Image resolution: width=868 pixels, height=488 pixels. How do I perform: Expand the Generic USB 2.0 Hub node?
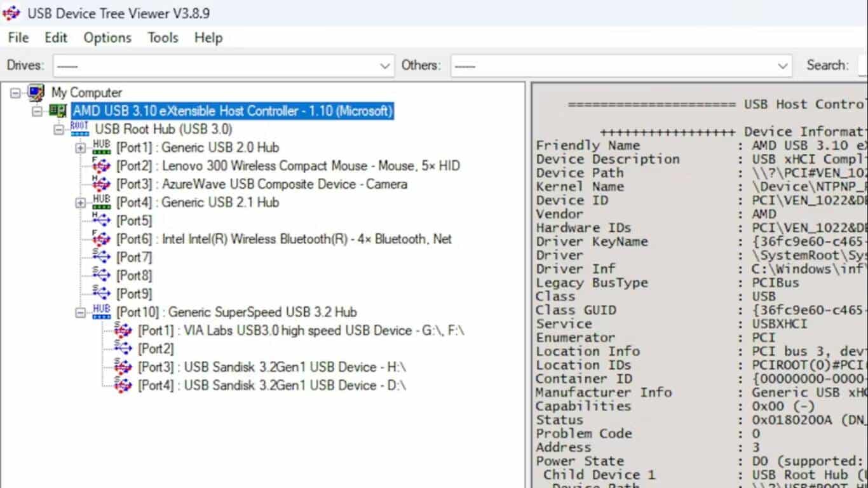[79, 147]
